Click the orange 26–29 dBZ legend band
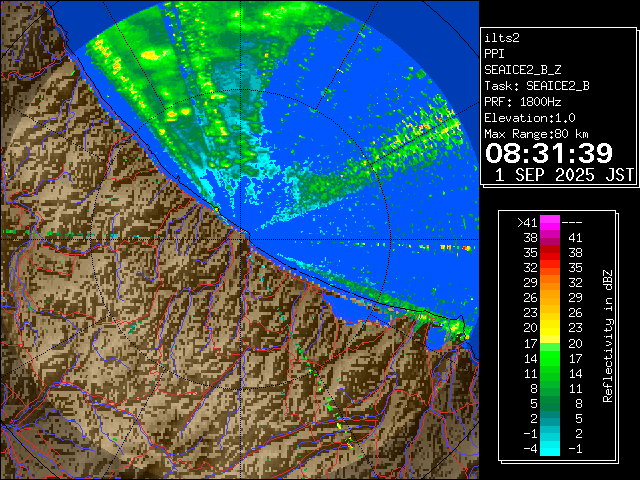The width and height of the screenshot is (640, 480). [x=550, y=297]
